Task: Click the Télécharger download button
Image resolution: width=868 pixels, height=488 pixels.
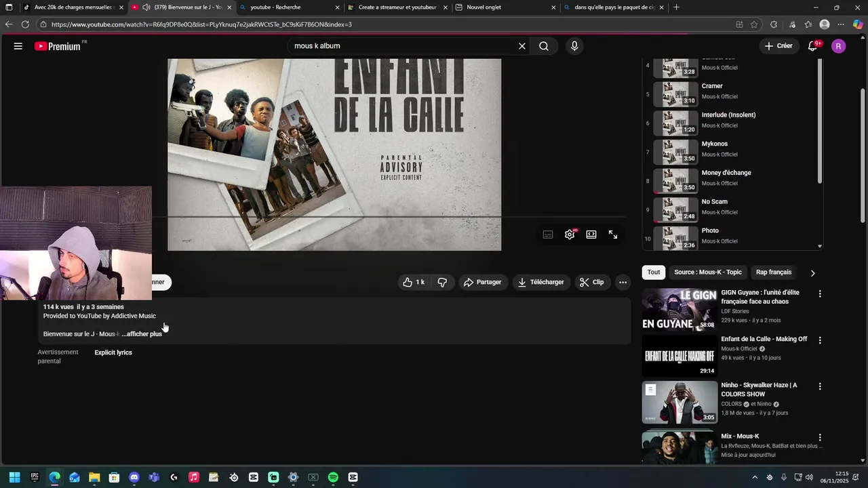Action: tap(541, 282)
